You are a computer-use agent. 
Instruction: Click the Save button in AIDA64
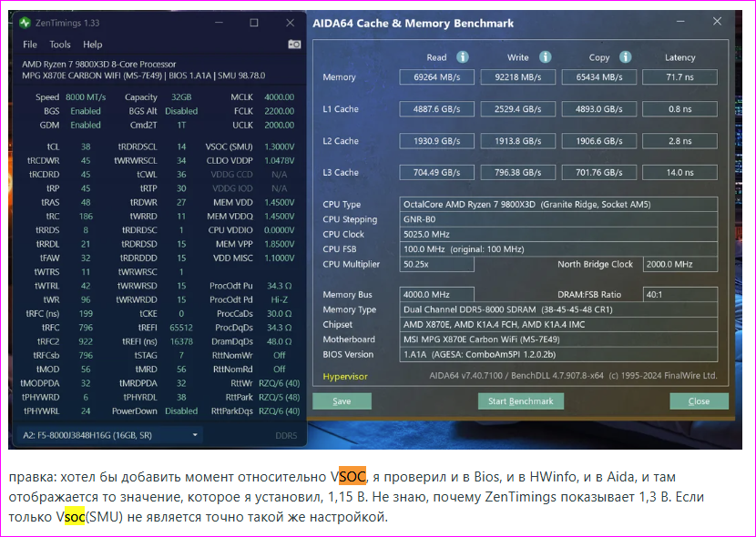[342, 401]
